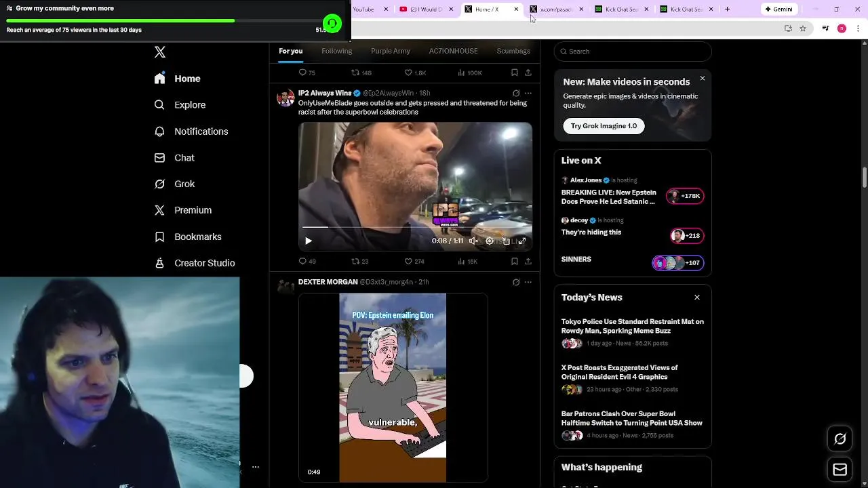The image size is (868, 488).
Task: Ask Grok about DEXTER MORGAN post
Action: pyautogui.click(x=516, y=282)
